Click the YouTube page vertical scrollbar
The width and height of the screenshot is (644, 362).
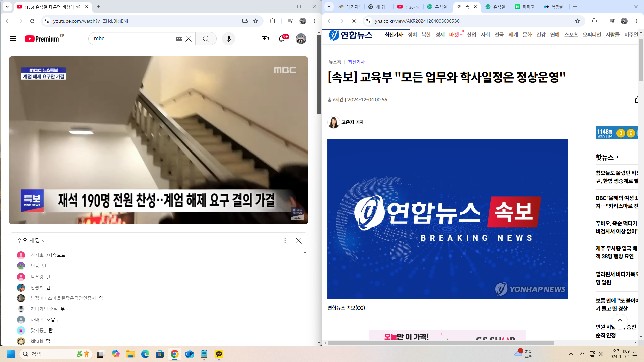point(319,74)
